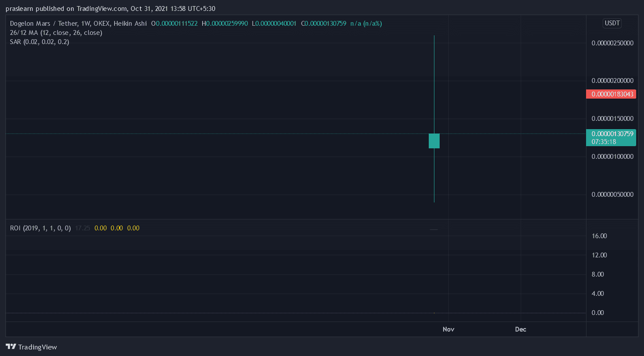Click the Dec label on time axis
Viewport: 644px width, 356px height.
point(520,329)
